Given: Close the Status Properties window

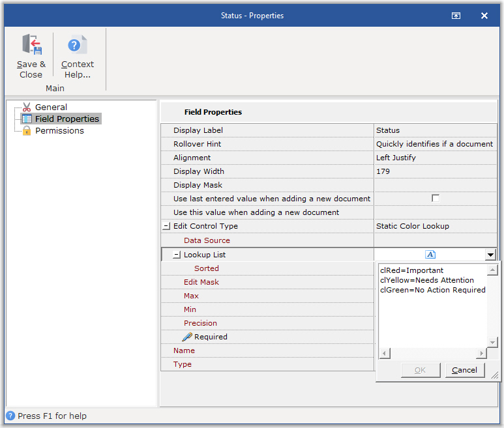Looking at the screenshot, I should pyautogui.click(x=484, y=16).
